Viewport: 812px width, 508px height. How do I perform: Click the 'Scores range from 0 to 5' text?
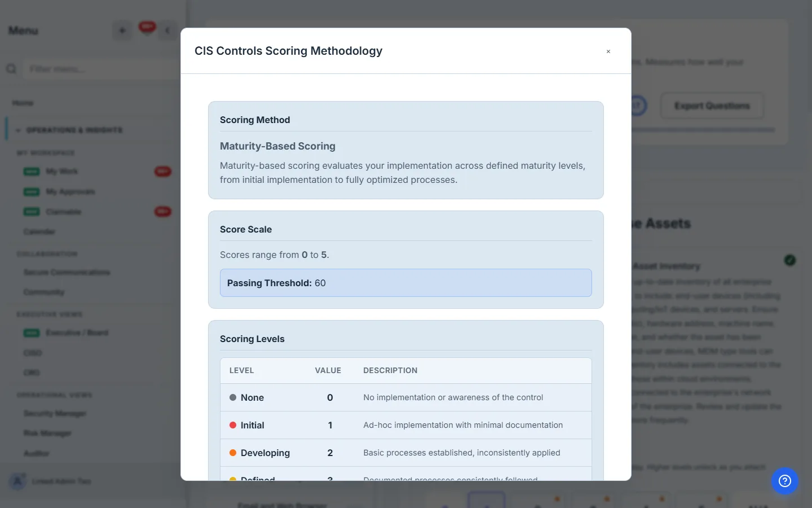(x=275, y=255)
